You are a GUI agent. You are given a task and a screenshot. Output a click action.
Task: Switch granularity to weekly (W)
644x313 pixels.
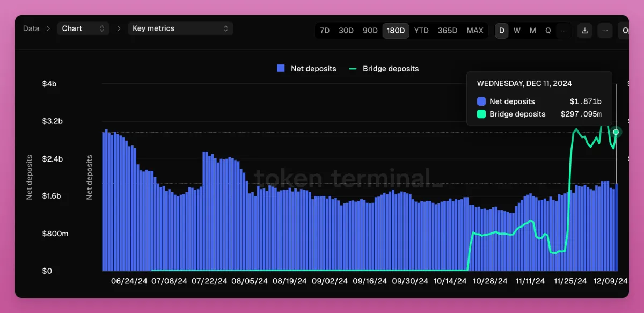click(517, 31)
